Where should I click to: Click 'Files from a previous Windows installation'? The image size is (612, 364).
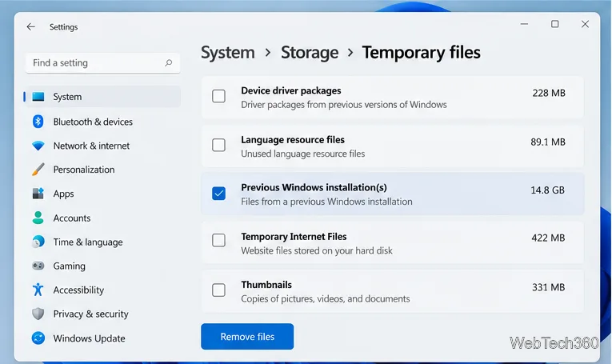pos(326,202)
